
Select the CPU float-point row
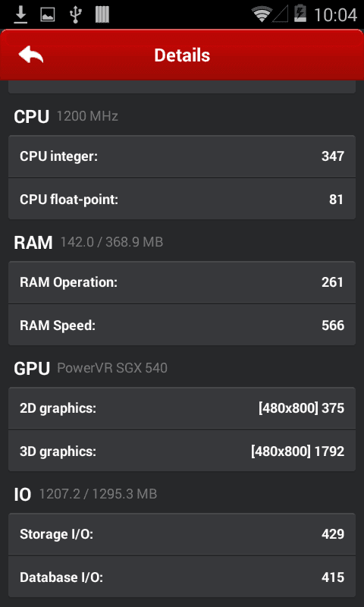[x=182, y=199]
